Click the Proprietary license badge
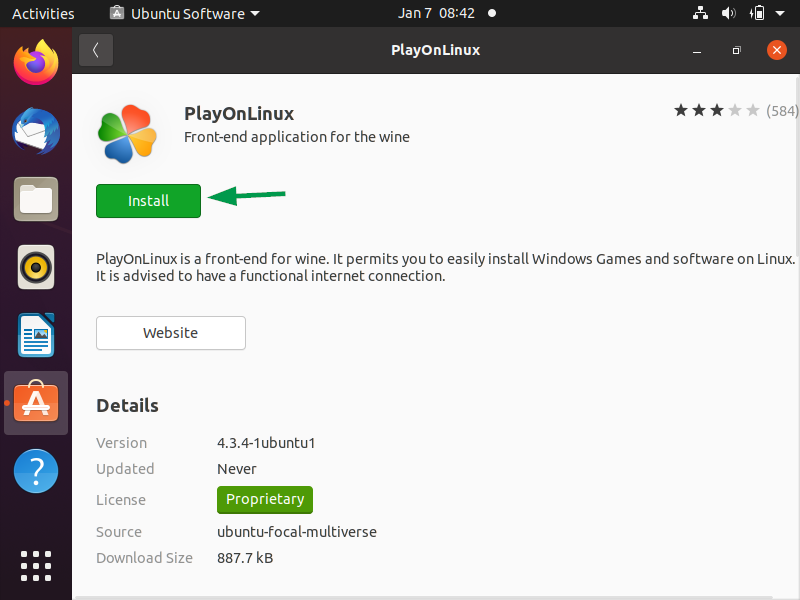This screenshot has height=600, width=800. tap(265, 499)
